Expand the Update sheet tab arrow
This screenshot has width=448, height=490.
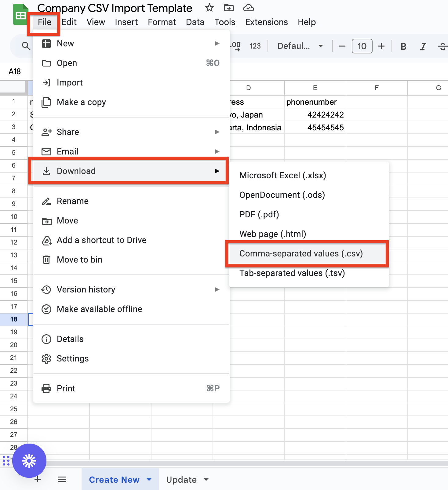206,480
